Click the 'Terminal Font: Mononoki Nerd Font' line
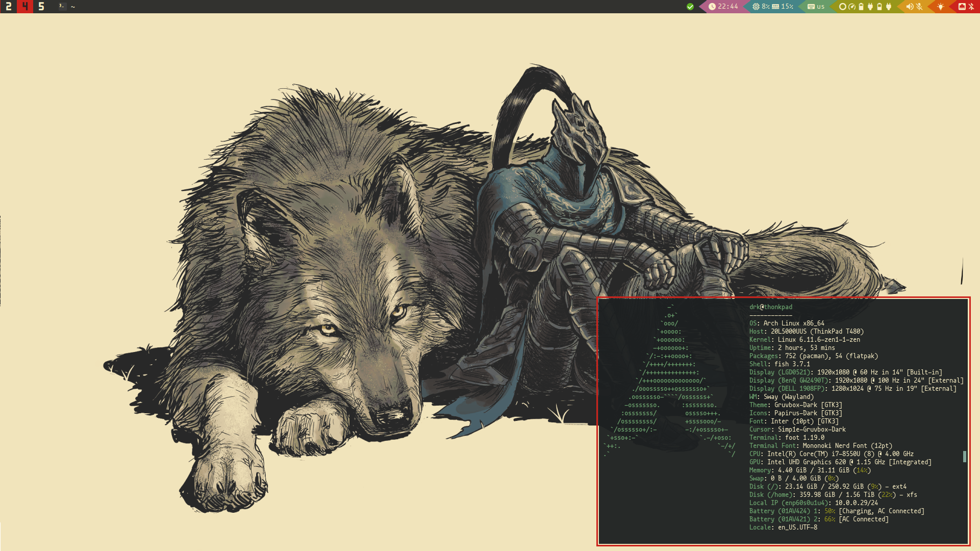Screen dimensions: 980x551 point(821,446)
